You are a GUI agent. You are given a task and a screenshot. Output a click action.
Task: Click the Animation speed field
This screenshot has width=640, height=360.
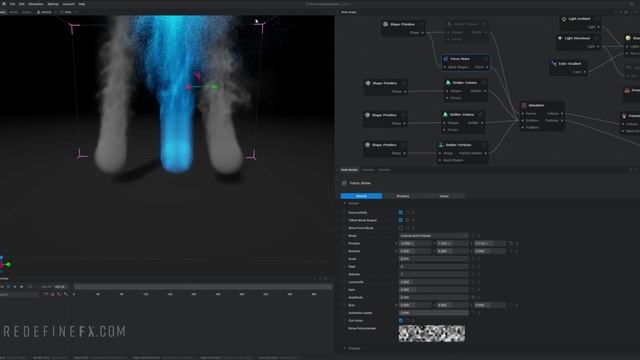[x=433, y=313]
